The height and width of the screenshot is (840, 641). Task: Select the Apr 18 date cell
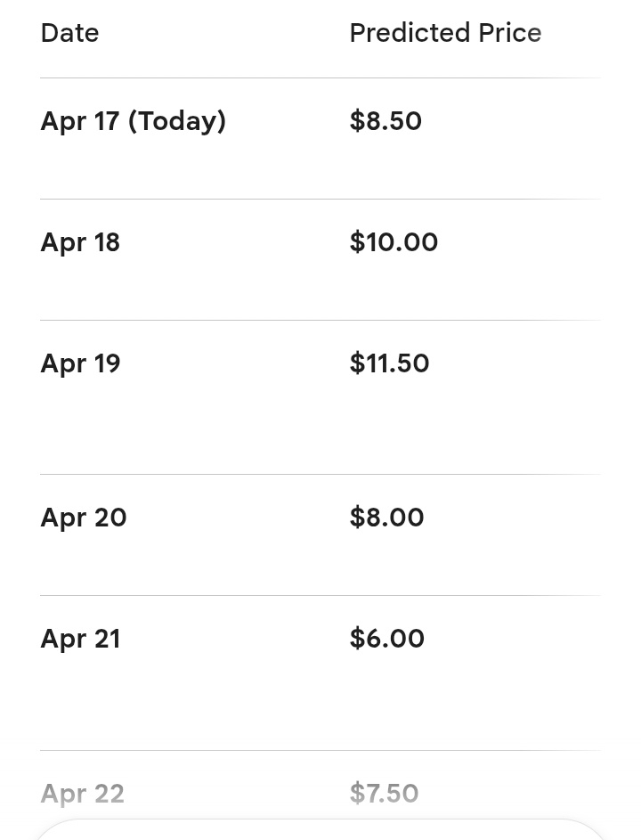pos(80,242)
